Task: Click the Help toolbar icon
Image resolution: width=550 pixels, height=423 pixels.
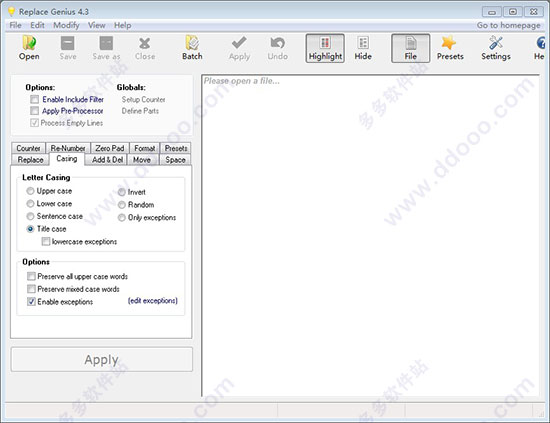Action: (x=540, y=48)
